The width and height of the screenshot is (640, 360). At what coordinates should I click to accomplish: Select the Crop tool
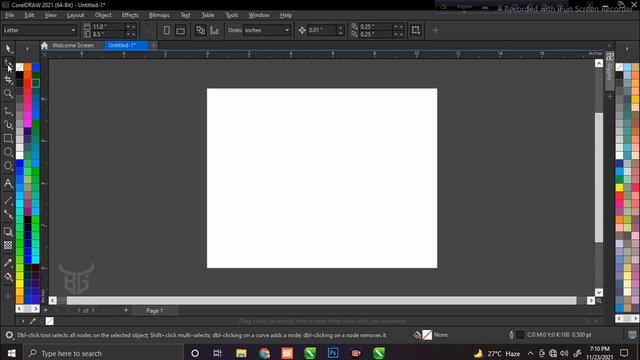pos(8,80)
